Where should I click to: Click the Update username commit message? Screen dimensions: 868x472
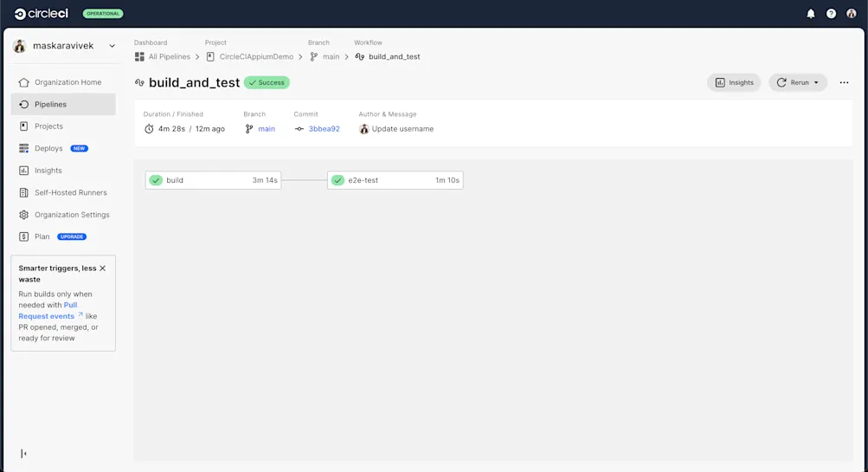(402, 128)
